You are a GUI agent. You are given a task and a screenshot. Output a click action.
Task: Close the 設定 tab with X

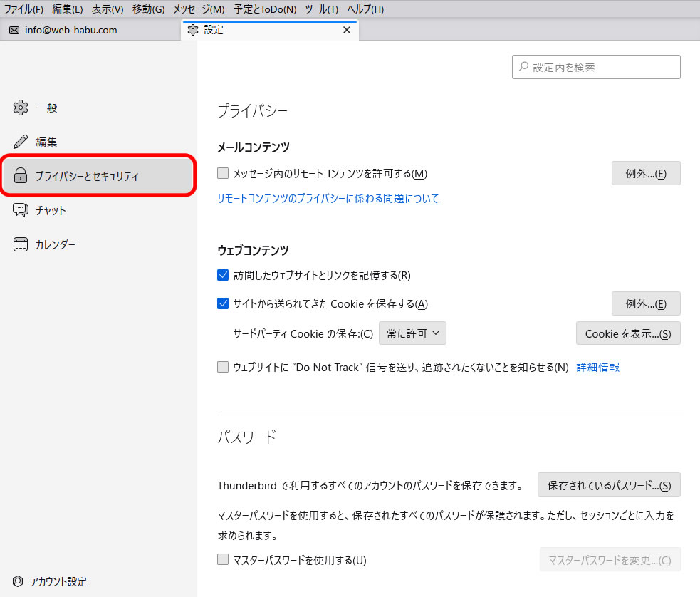coord(347,31)
